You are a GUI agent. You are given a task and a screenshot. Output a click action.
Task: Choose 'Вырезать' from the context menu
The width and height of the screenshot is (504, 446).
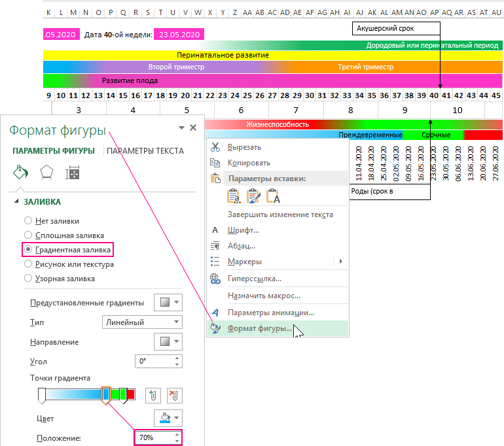coord(244,147)
